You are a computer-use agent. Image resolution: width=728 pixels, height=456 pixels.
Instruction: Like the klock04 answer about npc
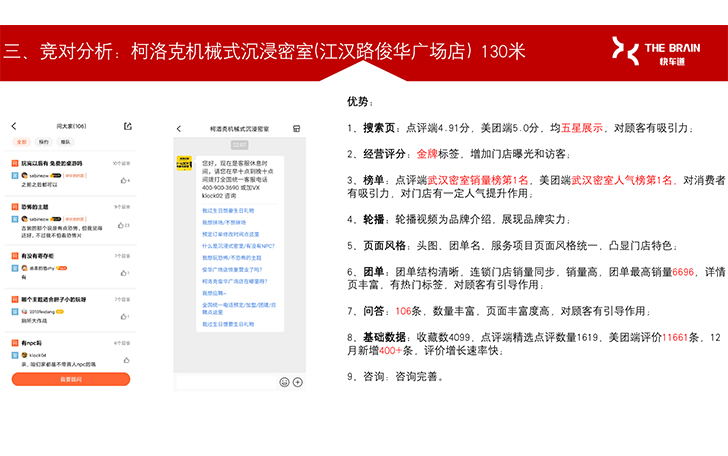(126, 360)
